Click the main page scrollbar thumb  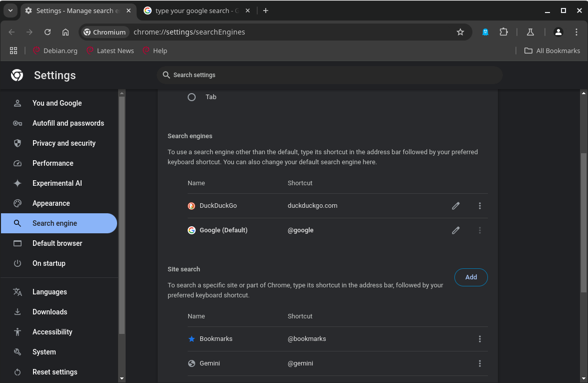pos(583,223)
